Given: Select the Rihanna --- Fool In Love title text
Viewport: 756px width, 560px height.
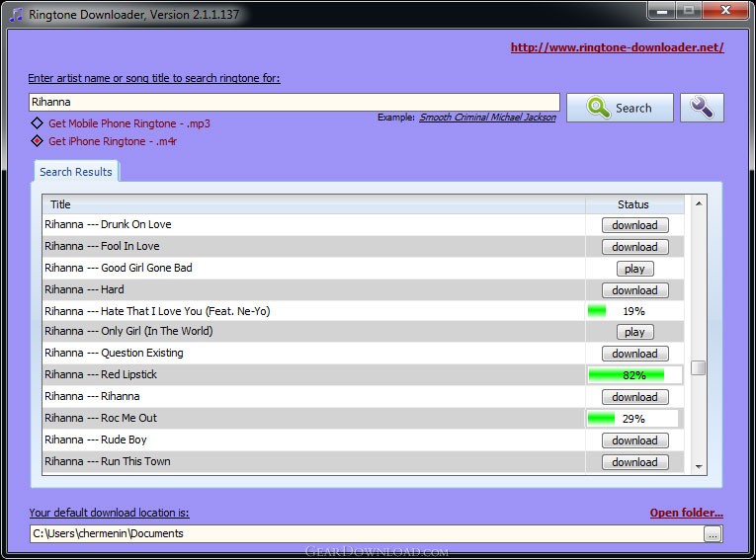Looking at the screenshot, I should (102, 246).
